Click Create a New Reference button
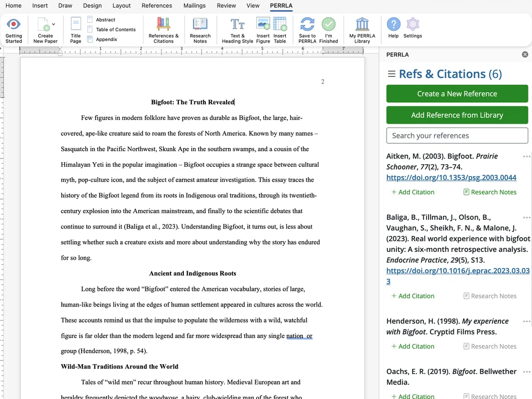This screenshot has height=399, width=532. [x=457, y=94]
